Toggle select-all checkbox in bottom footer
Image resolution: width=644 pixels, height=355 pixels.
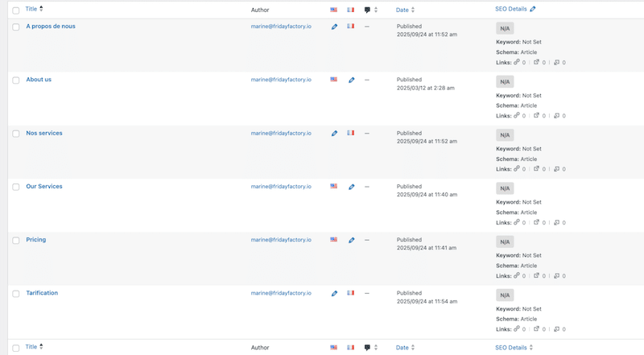tap(15, 348)
